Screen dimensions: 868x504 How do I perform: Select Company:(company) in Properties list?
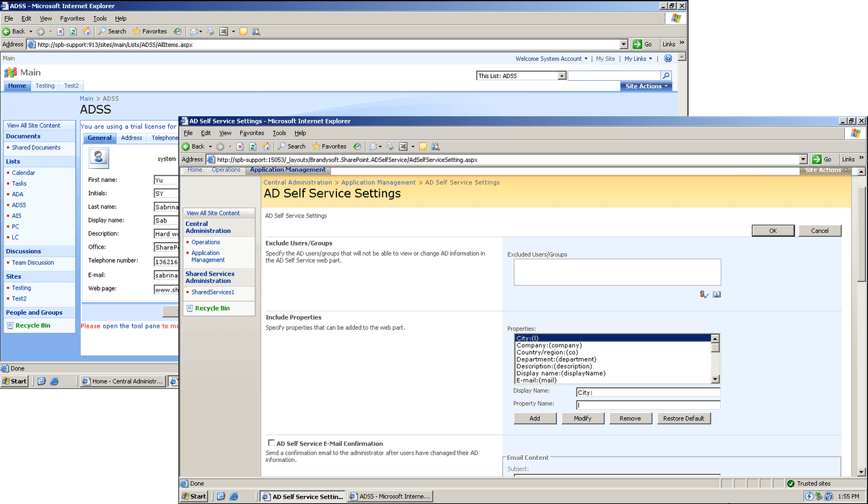point(612,345)
